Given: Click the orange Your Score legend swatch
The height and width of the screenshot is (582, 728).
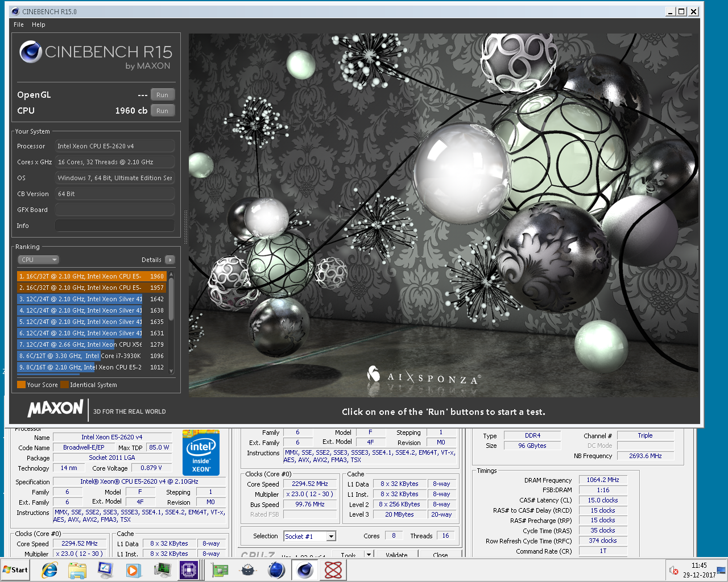Looking at the screenshot, I should click(x=21, y=385).
